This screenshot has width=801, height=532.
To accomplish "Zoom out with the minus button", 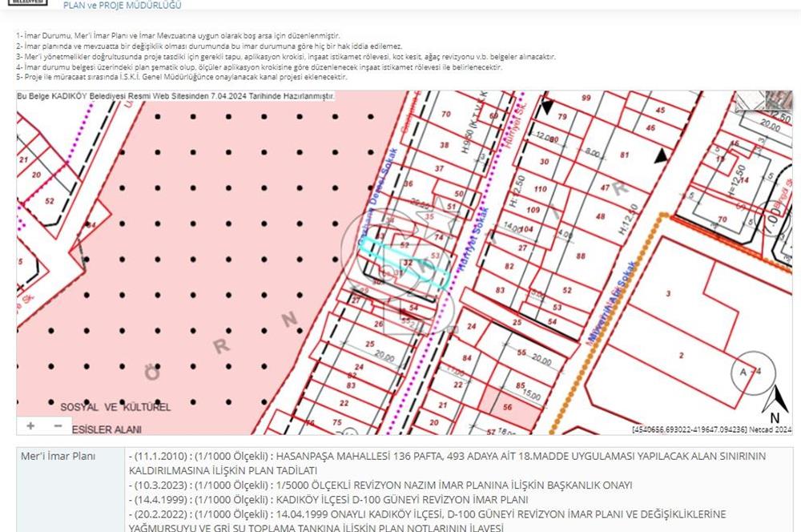I will (58, 425).
